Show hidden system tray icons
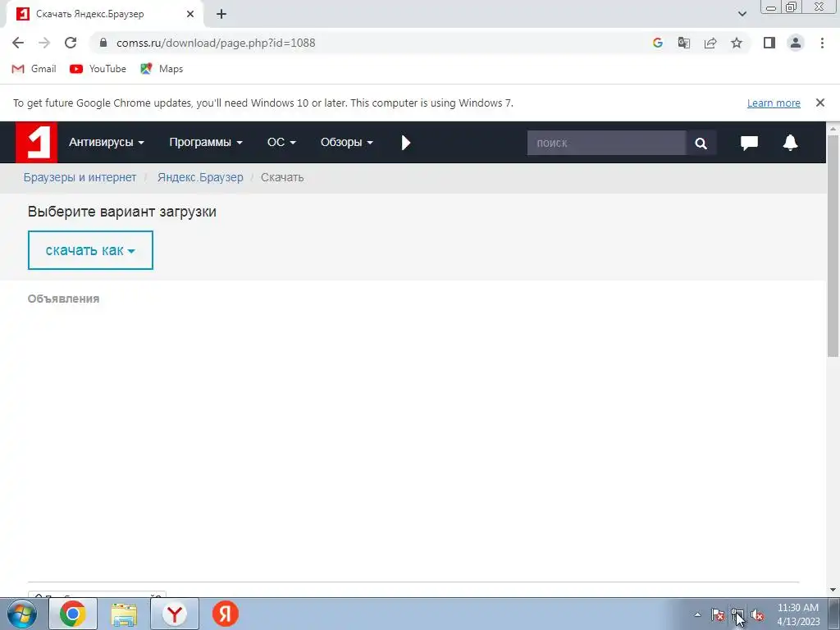Screen dimensions: 840x630 click(x=697, y=614)
